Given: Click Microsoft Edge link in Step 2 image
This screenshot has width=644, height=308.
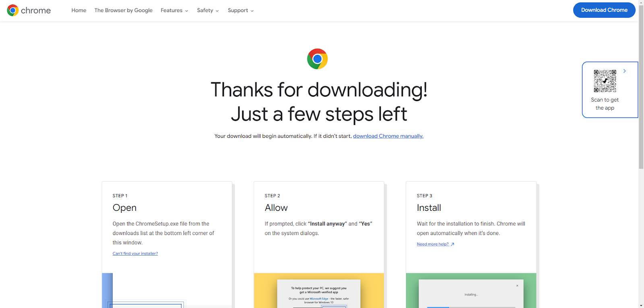Looking at the screenshot, I should [x=319, y=299].
